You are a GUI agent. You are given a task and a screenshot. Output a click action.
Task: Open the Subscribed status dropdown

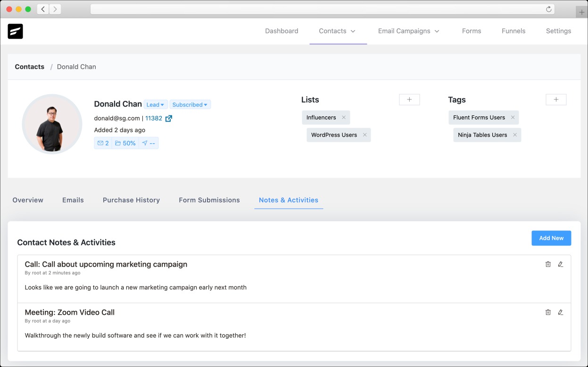tap(190, 105)
